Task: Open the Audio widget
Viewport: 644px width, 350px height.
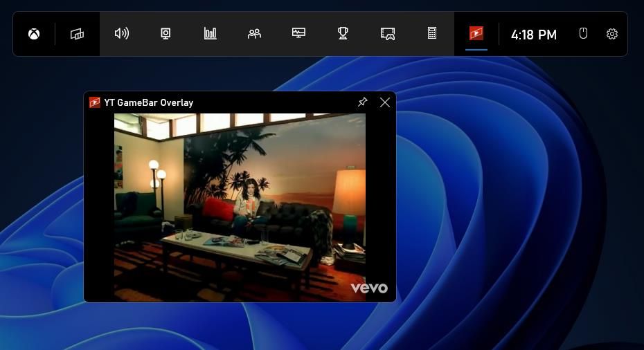Action: (122, 33)
